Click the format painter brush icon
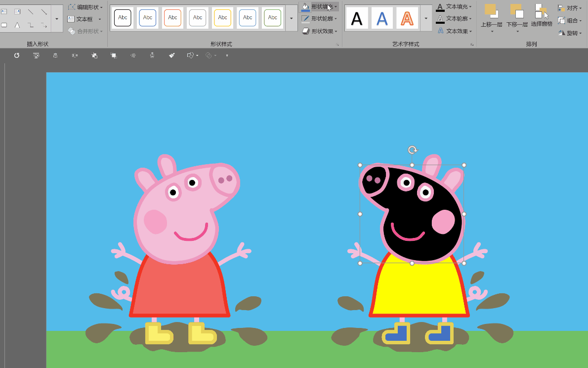 coord(172,55)
